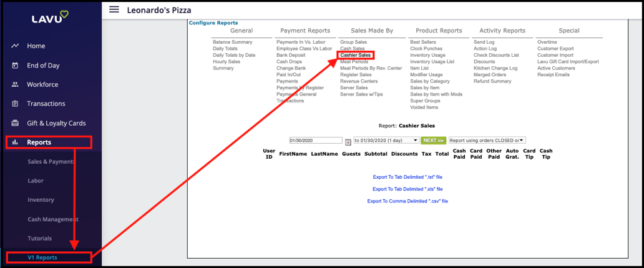Click the Reports bar chart icon
This screenshot has width=644, height=268.
(x=15, y=142)
